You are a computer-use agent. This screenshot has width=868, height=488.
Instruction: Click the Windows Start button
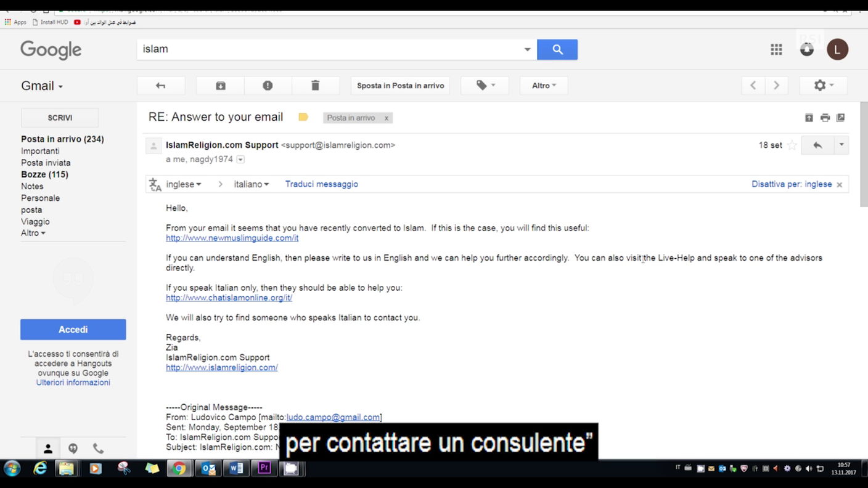click(12, 468)
